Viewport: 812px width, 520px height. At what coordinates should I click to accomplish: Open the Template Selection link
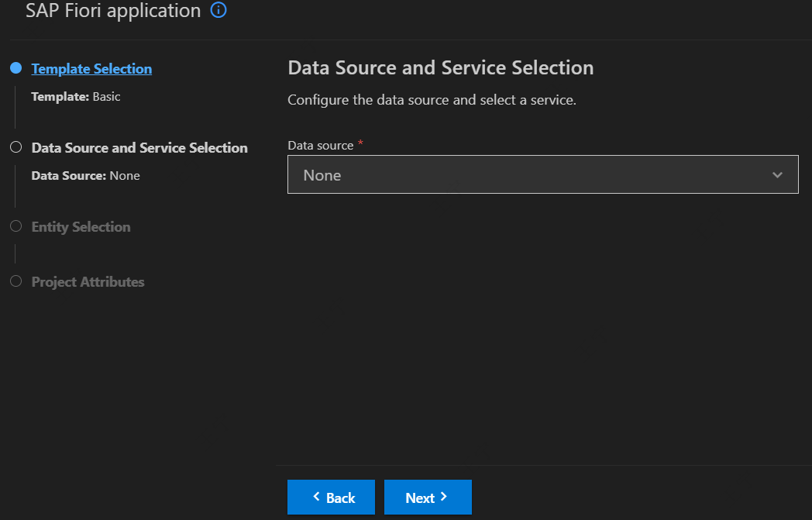[x=91, y=69]
